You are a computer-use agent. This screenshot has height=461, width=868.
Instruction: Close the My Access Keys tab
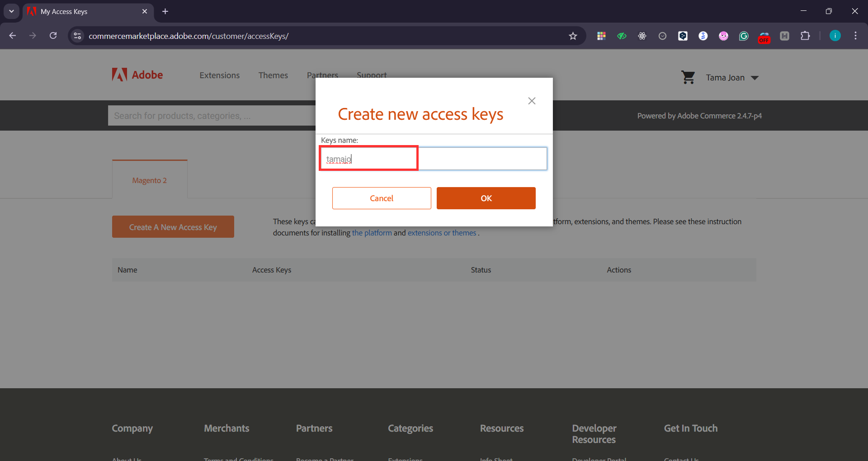coord(145,11)
